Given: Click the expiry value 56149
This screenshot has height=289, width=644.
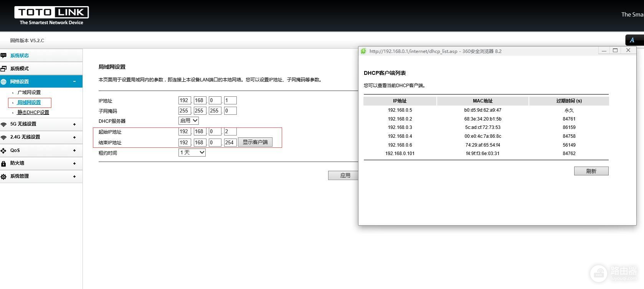Looking at the screenshot, I should coord(569,145).
